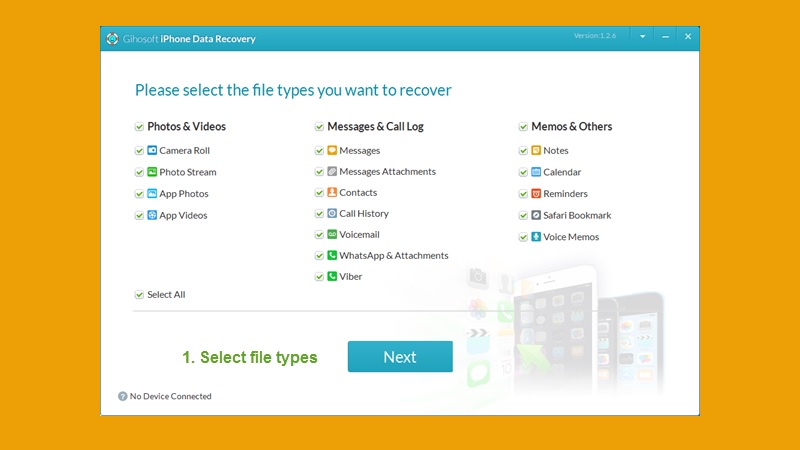Uncheck the Messages Attachments checkbox
The width and height of the screenshot is (800, 450).
(319, 171)
